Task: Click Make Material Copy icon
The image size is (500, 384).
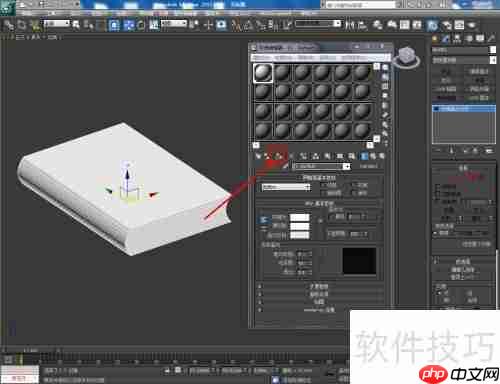Action: pyautogui.click(x=303, y=156)
